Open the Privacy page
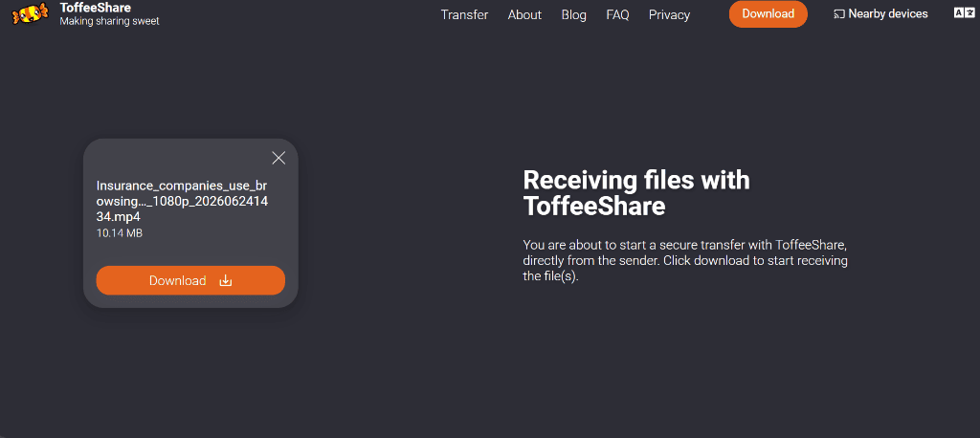980x438 pixels. pyautogui.click(x=669, y=14)
